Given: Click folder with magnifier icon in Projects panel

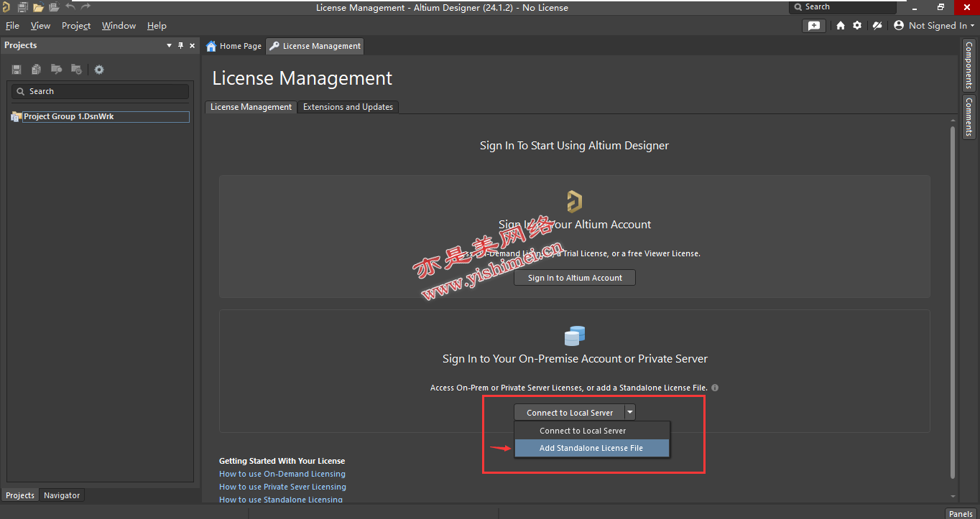Looking at the screenshot, I should [x=56, y=70].
